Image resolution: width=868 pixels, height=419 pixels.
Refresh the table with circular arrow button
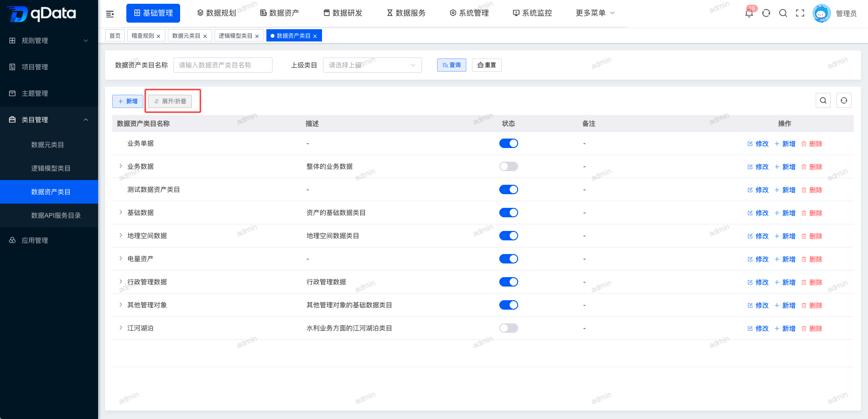point(844,100)
